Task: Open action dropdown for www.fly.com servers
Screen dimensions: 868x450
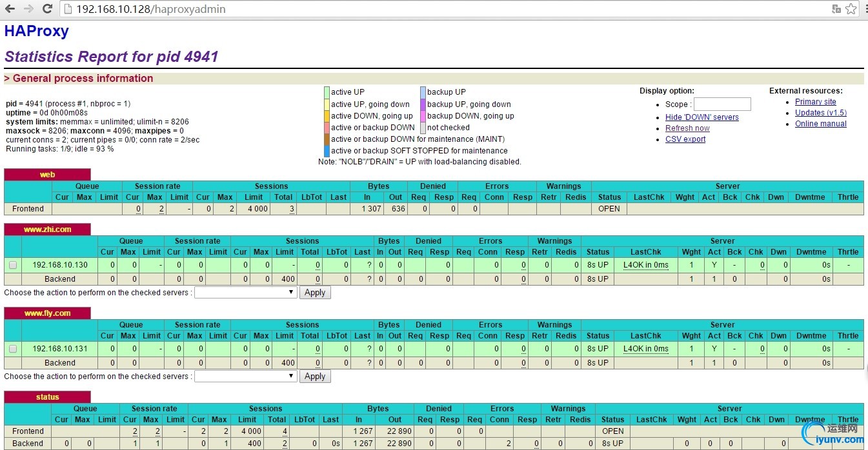Action: [x=245, y=376]
